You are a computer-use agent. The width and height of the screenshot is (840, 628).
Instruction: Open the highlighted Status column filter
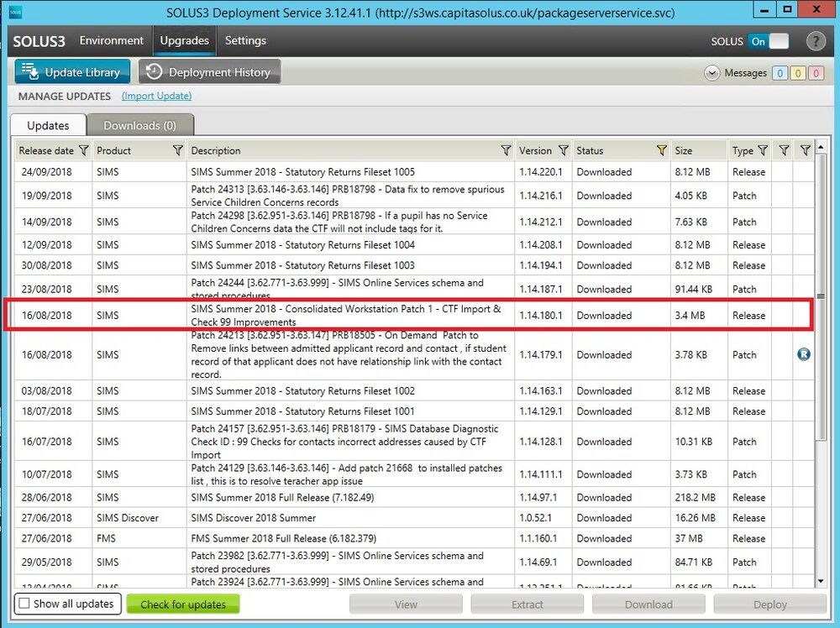click(662, 150)
